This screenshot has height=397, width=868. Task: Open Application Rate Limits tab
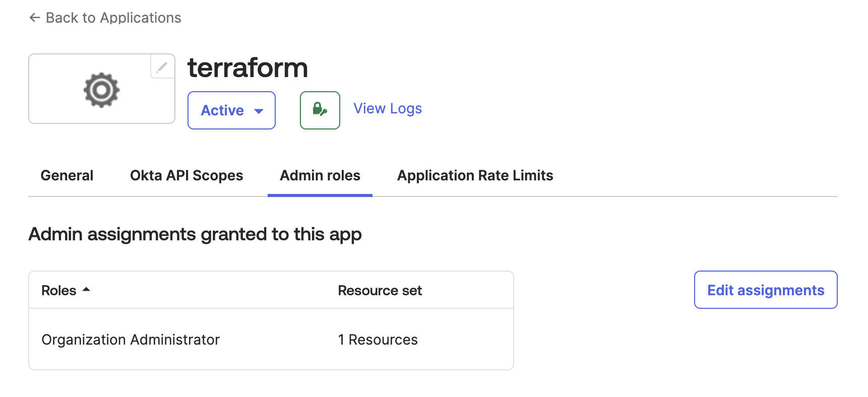point(475,175)
